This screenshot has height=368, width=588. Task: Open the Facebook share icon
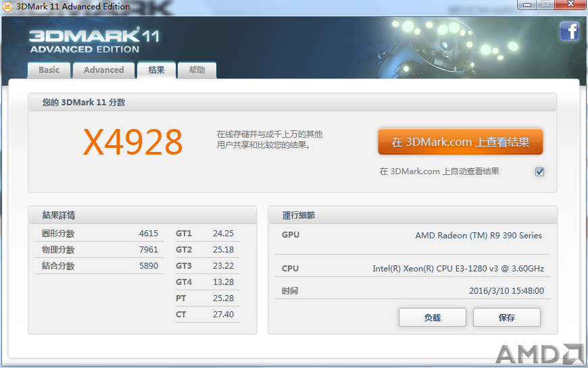click(x=569, y=31)
